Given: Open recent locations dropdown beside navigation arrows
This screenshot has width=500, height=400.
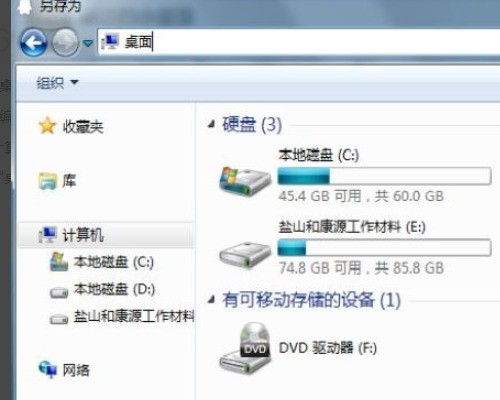Looking at the screenshot, I should [x=88, y=43].
